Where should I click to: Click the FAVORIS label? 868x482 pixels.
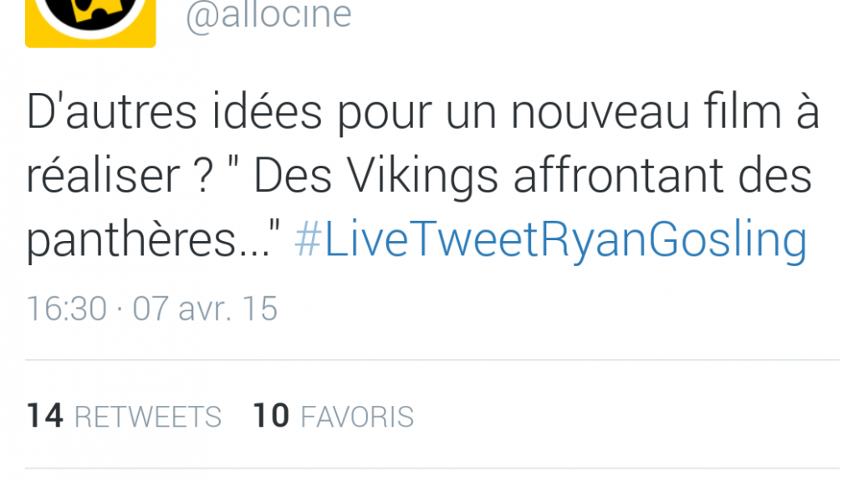[x=357, y=418]
